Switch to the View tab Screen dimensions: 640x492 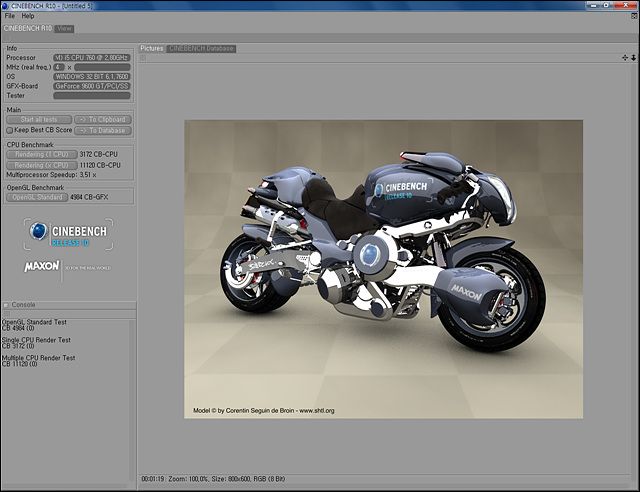[64, 29]
